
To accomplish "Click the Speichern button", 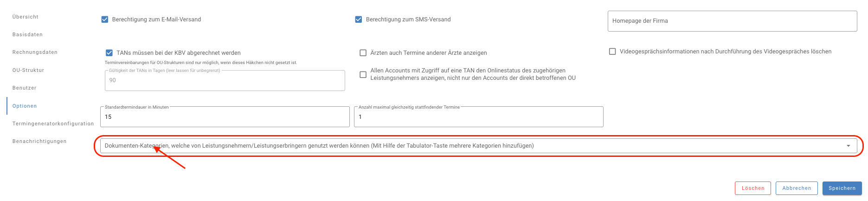I will click(842, 188).
